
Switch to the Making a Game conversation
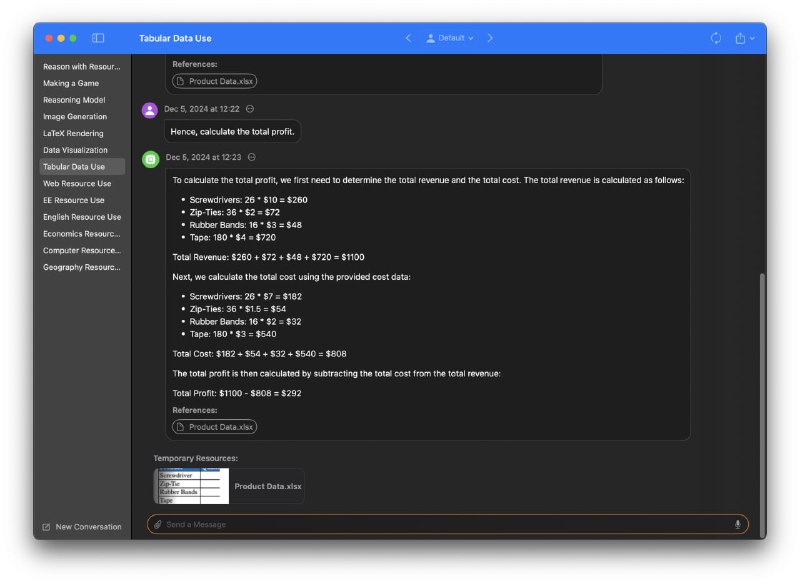tap(71, 83)
